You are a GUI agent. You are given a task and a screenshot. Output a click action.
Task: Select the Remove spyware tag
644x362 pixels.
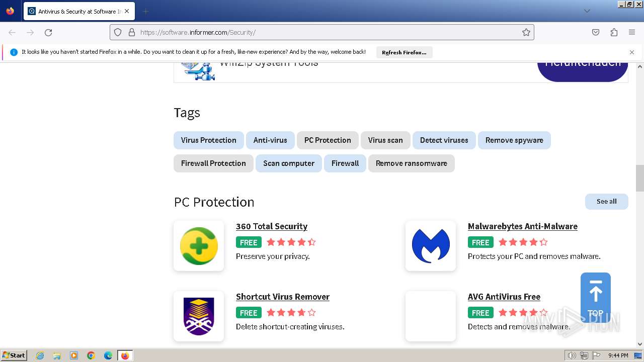tap(514, 140)
